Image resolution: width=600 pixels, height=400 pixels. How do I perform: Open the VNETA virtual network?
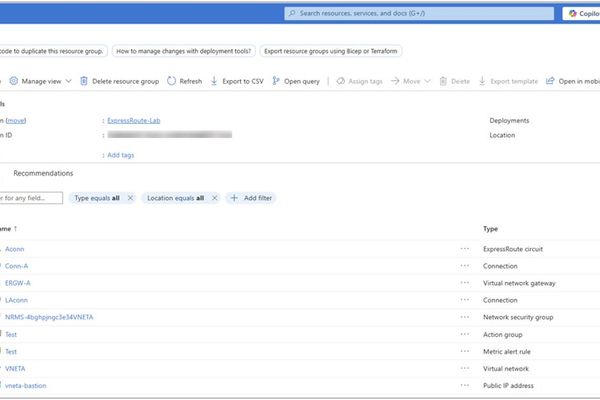(15, 369)
